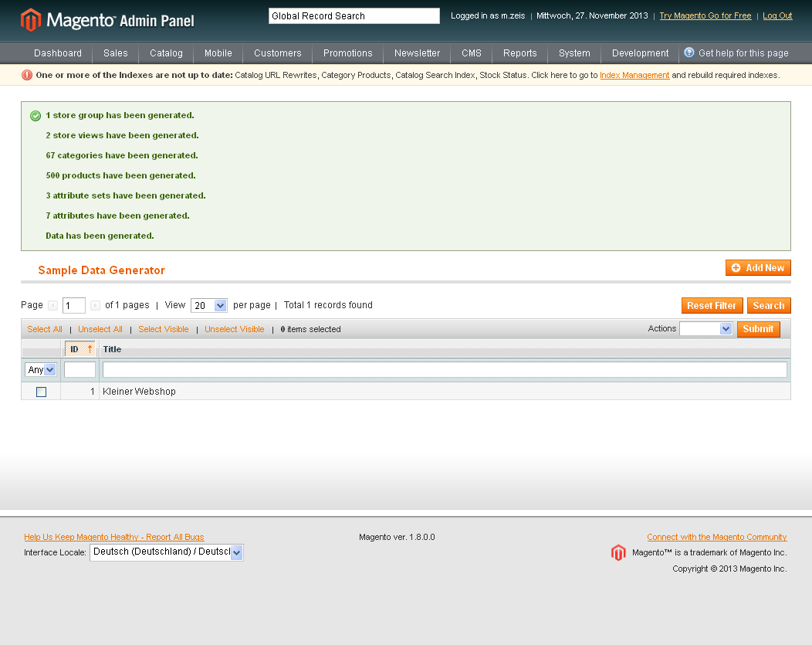This screenshot has width=812, height=645.
Task: Focus the Global Record Search field
Action: 354,16
